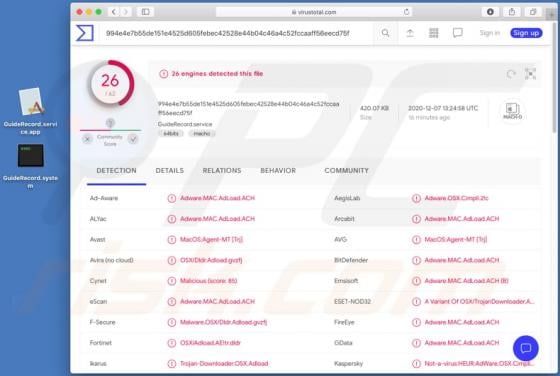Screen dimensions: 560x376
Task: Click the BitDefender engine name
Action: click(x=351, y=260)
